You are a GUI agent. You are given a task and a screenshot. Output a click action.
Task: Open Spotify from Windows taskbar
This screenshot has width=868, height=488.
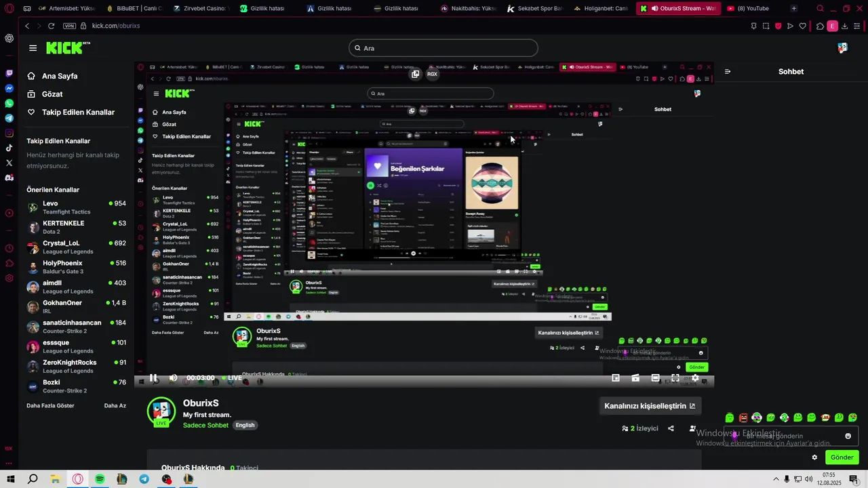click(x=100, y=479)
